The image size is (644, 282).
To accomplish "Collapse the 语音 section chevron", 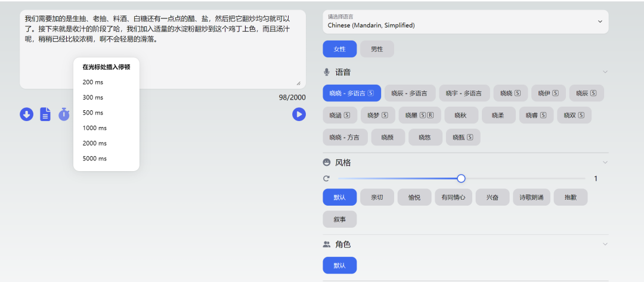I will click(605, 72).
